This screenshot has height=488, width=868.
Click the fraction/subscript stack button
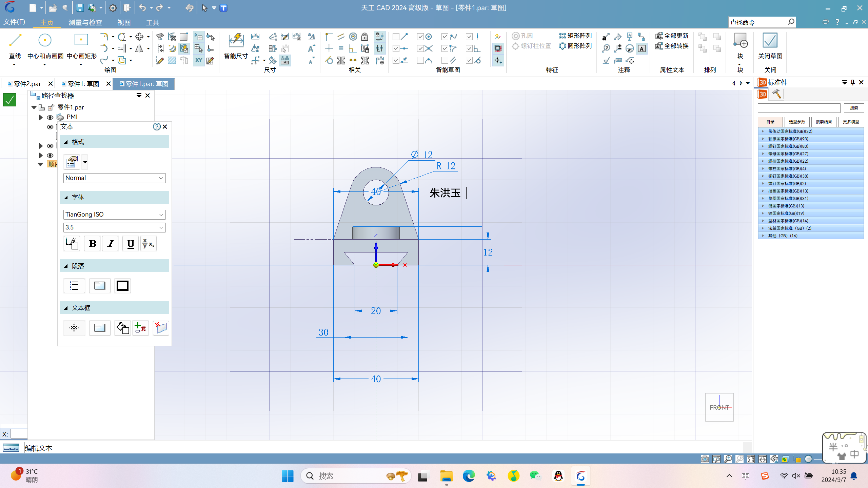pos(148,244)
